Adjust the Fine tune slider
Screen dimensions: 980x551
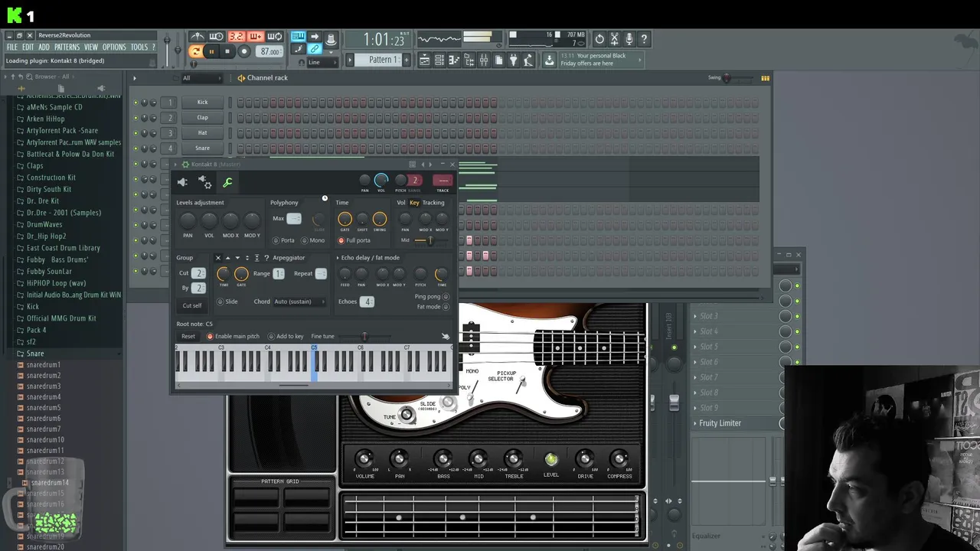click(x=364, y=336)
